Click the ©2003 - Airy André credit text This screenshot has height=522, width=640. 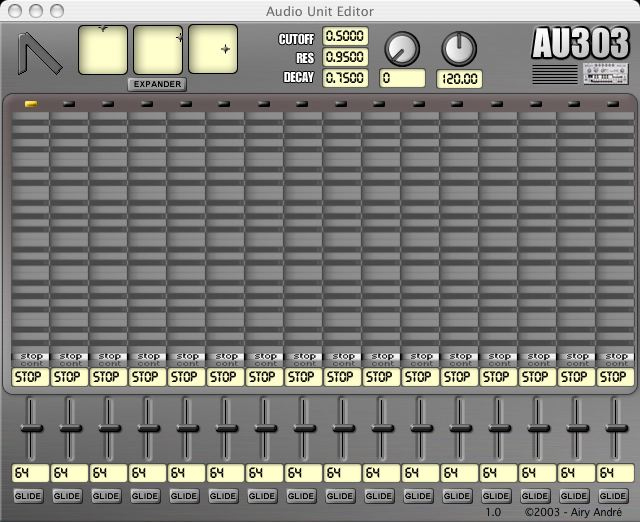point(573,512)
